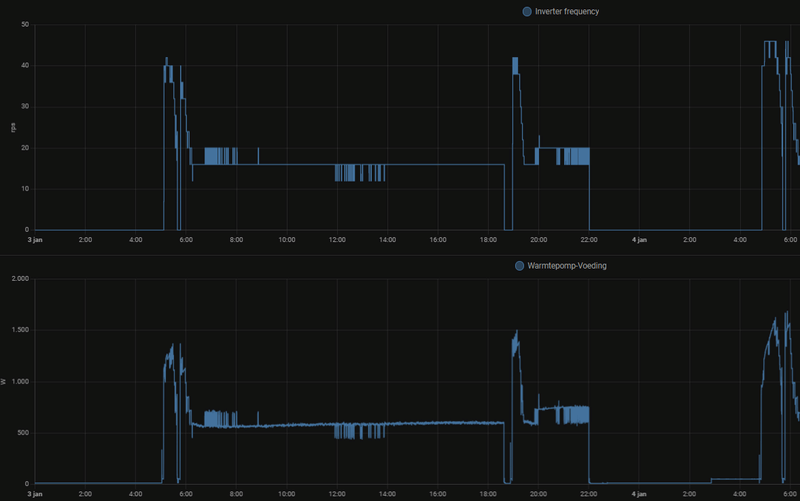The height and width of the screenshot is (501, 800).
Task: Click the 1.500 value on power y-axis
Action: [x=20, y=330]
